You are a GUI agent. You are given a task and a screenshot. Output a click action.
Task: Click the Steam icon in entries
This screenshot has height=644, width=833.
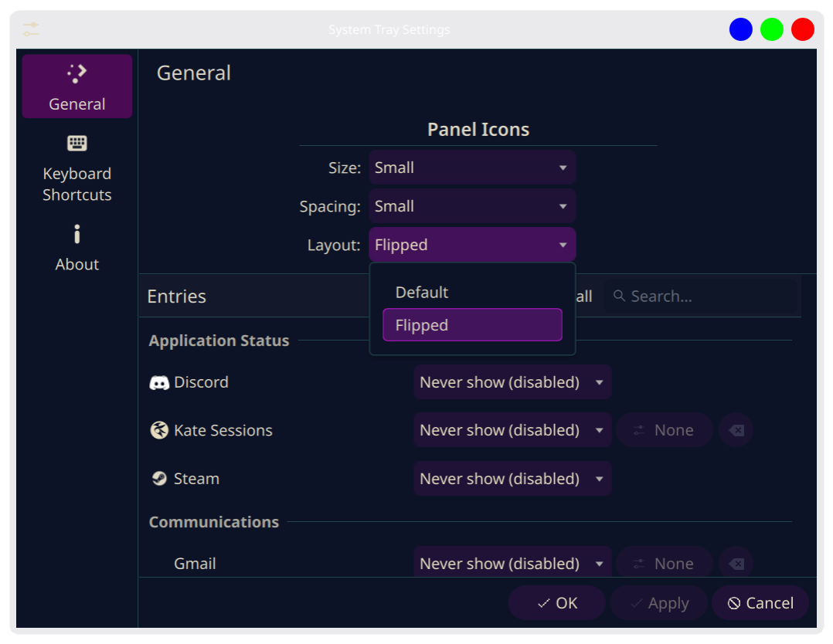[x=159, y=479]
